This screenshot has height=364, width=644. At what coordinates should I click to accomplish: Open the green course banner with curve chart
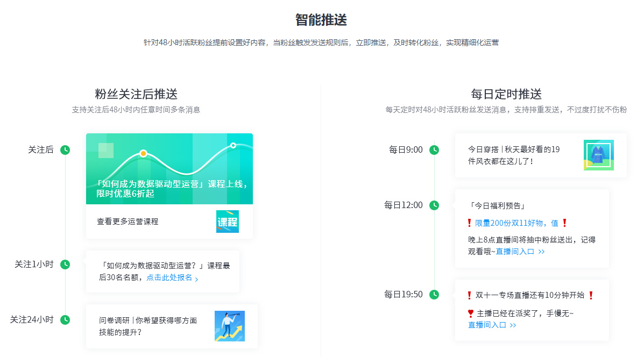pyautogui.click(x=169, y=169)
